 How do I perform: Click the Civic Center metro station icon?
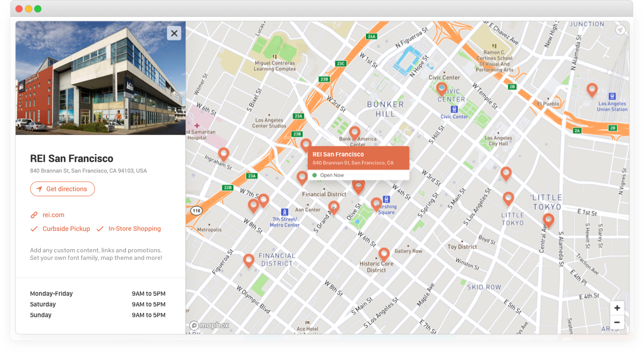[454, 110]
